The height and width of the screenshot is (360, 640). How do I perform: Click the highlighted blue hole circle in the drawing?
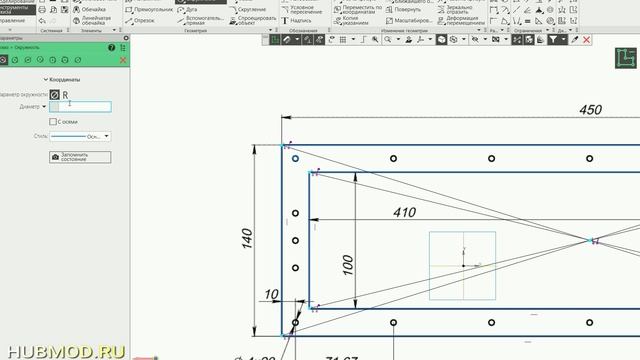[295, 158]
